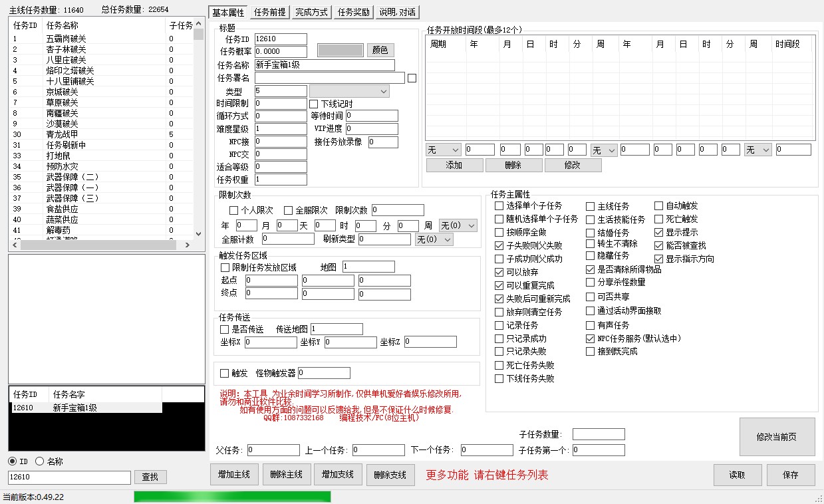Open the first 无 dropdown in time section
824x504 pixels.
point(443,149)
